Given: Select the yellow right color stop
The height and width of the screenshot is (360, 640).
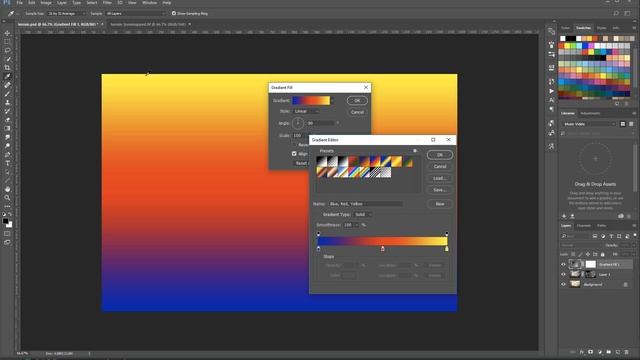Looking at the screenshot, I should [447, 249].
